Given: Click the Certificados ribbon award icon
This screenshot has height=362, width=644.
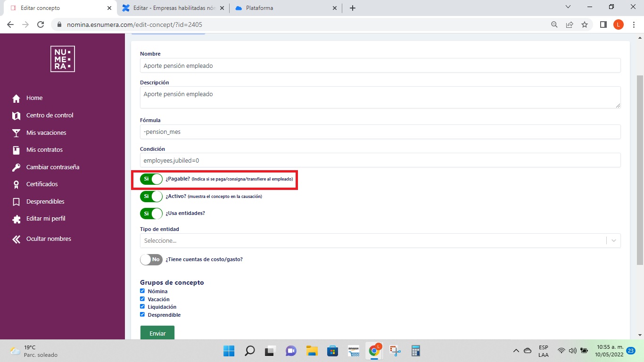Looking at the screenshot, I should [17, 185].
